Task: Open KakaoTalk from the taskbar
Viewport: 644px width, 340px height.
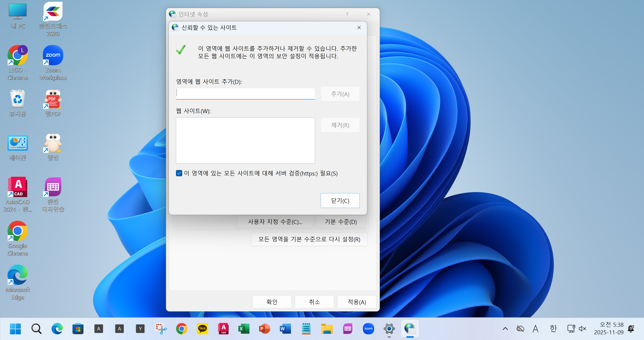Action: 202,329
